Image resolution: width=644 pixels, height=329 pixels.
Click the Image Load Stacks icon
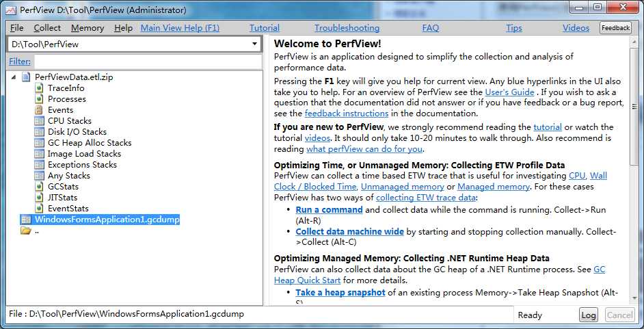39,154
